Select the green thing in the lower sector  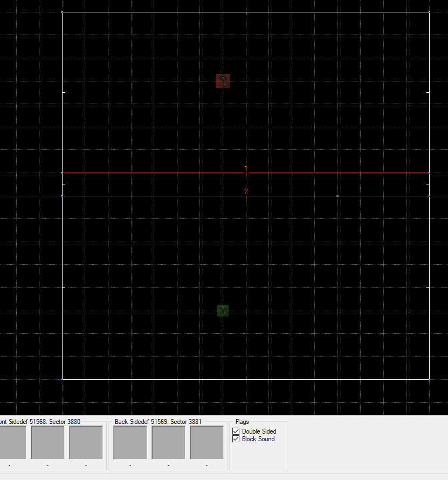(x=223, y=311)
